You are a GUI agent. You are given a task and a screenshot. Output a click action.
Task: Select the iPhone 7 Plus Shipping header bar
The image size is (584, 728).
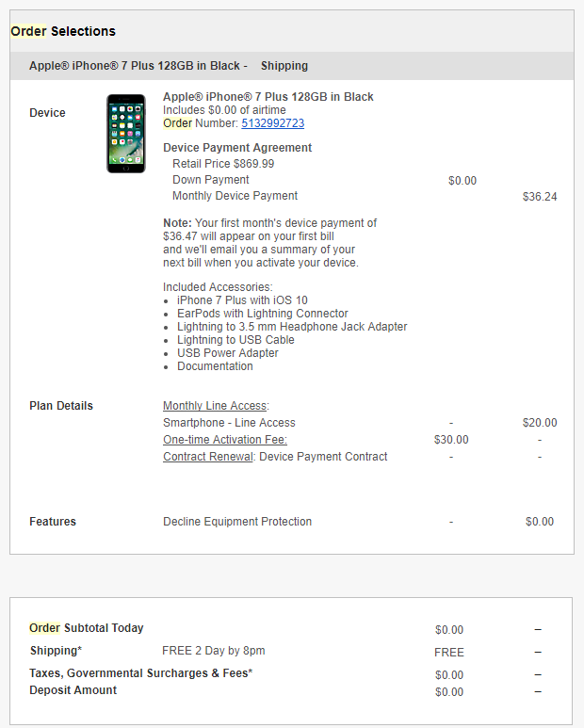pos(292,66)
